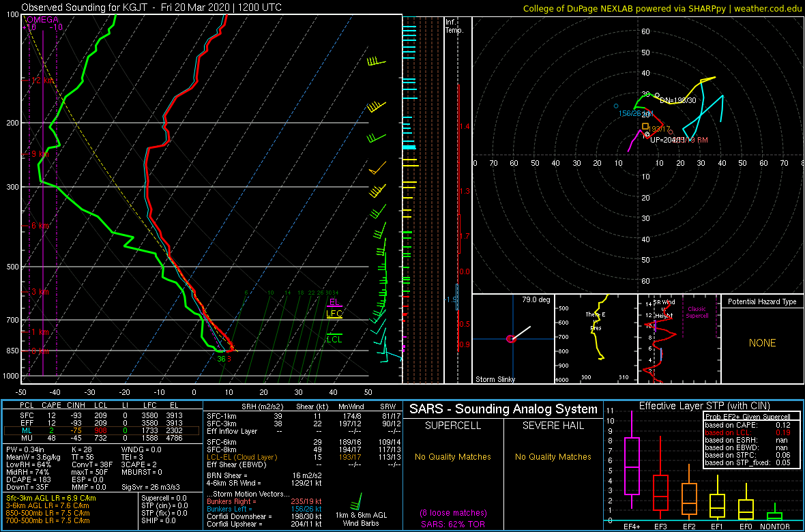The image size is (805, 532).
Task: Click the yellow 'NONE' hazard type
Action: 762,343
